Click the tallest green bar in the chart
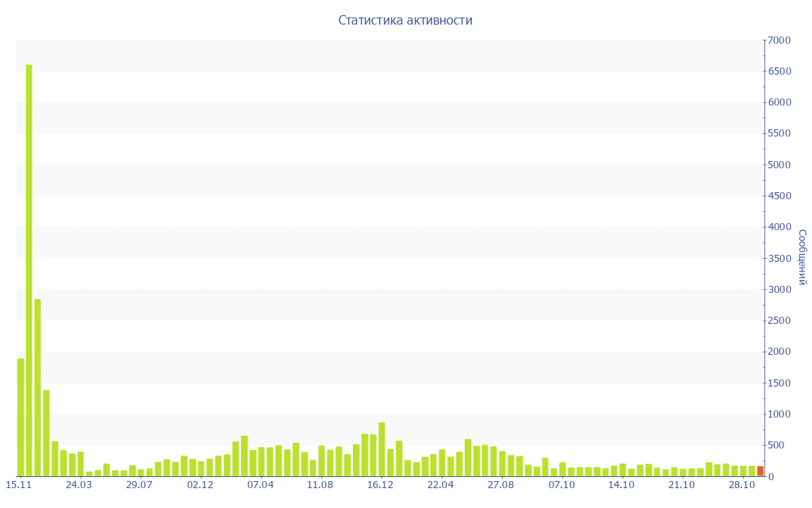The image size is (812, 508). 29,270
